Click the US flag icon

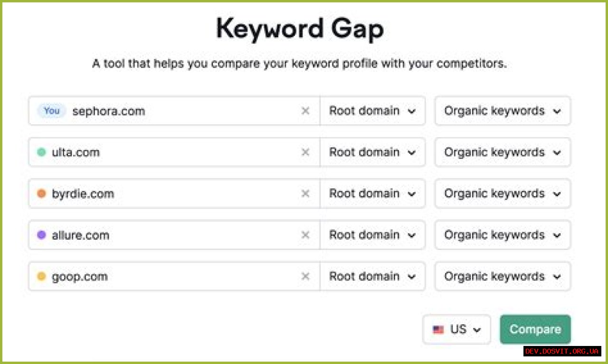click(438, 329)
